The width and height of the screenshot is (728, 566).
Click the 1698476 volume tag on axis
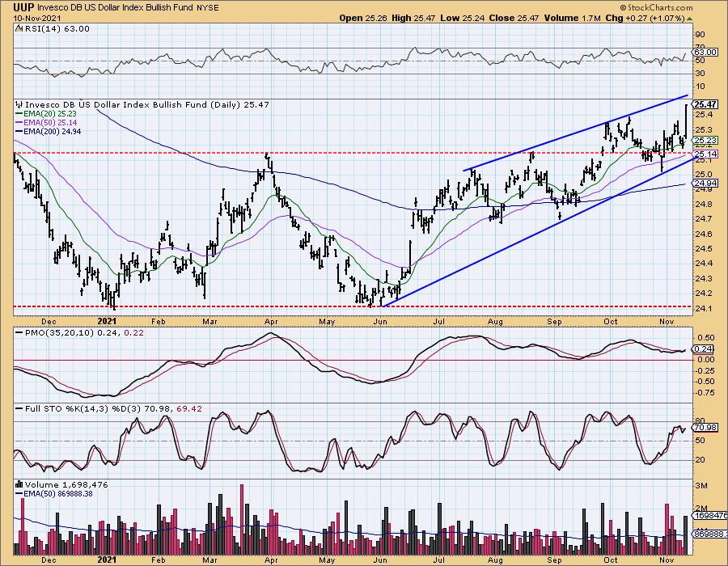click(710, 515)
